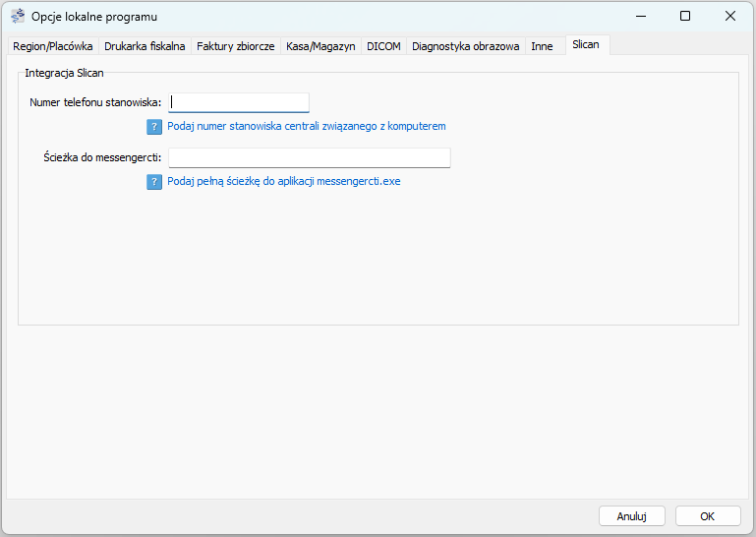Confirm settings with the OK button
The width and height of the screenshot is (756, 537).
tap(708, 516)
